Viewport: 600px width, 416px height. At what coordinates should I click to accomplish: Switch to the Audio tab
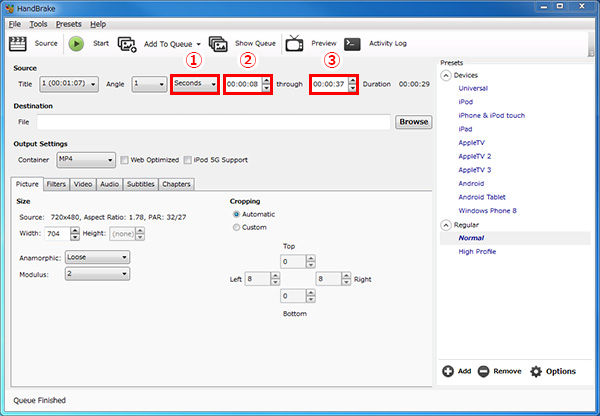(x=110, y=184)
